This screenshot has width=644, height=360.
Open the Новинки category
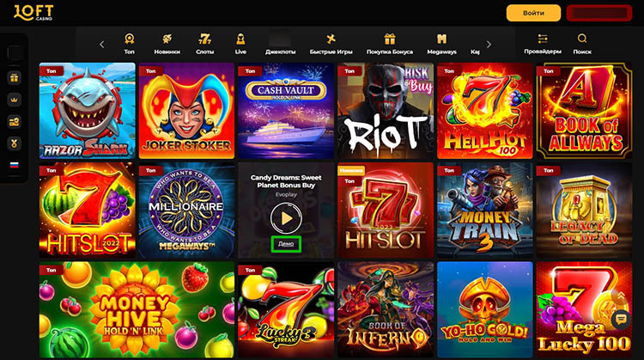tap(167, 44)
